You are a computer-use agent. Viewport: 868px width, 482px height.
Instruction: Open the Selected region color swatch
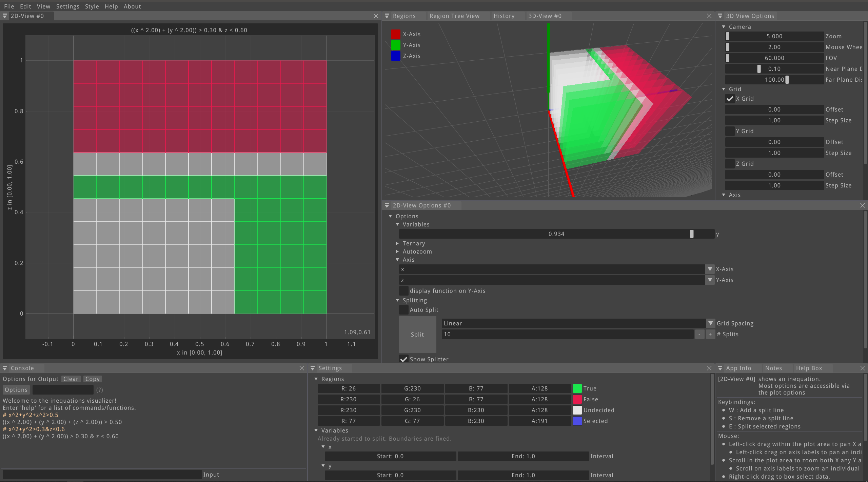click(577, 421)
